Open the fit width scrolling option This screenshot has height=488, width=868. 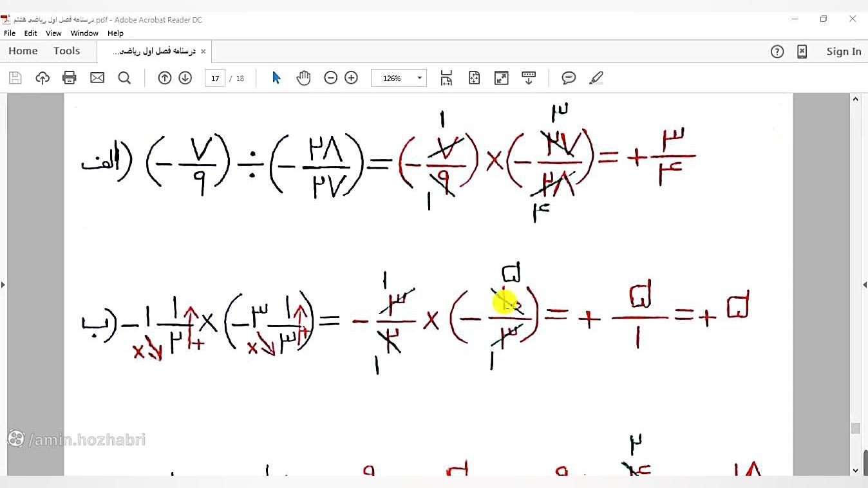click(x=446, y=78)
